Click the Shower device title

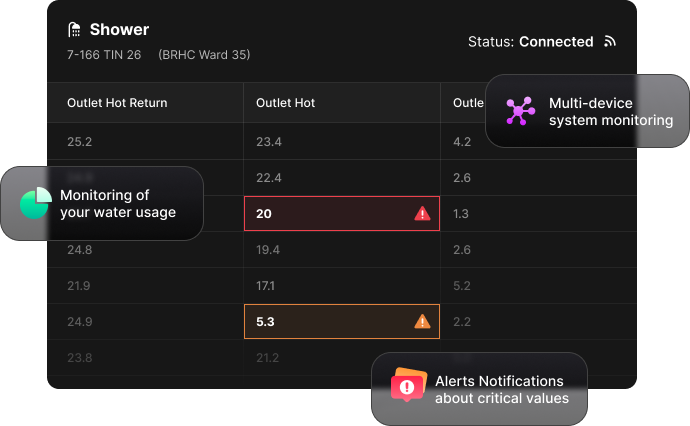[x=119, y=31]
